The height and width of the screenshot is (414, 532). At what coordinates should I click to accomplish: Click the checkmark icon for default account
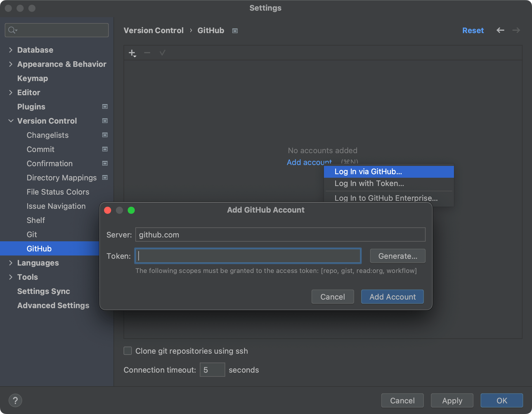tap(162, 53)
